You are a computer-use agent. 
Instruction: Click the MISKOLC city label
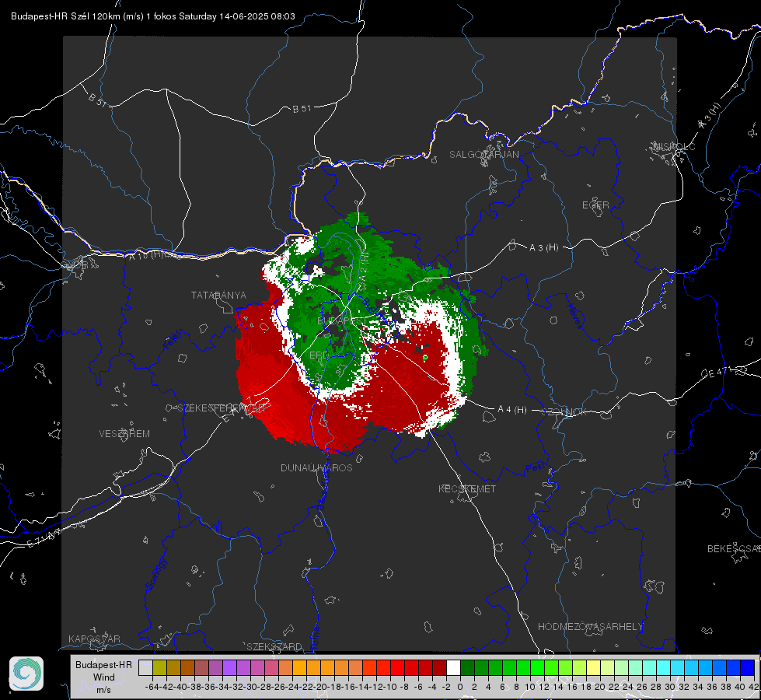point(674,147)
